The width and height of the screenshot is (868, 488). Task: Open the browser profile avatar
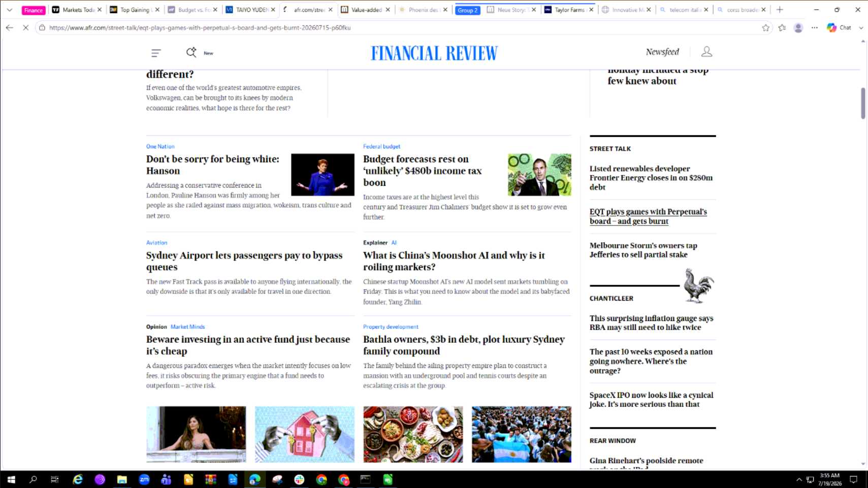pyautogui.click(x=798, y=27)
